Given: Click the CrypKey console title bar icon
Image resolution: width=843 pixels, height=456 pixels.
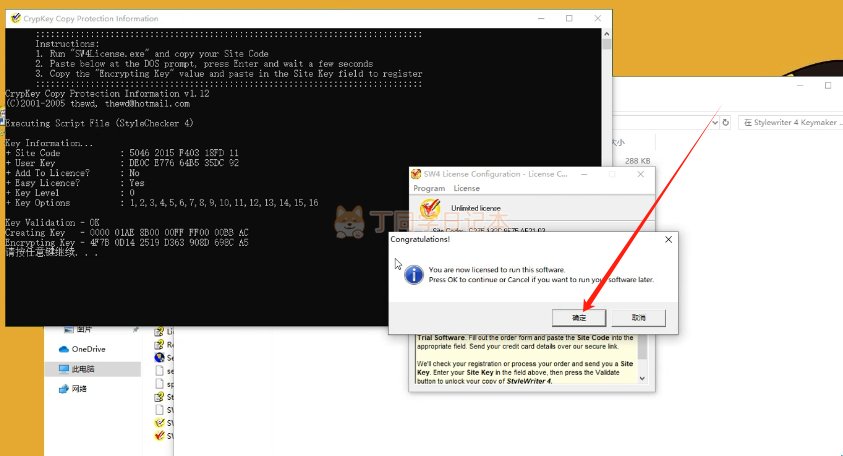Looking at the screenshot, I should pos(16,18).
